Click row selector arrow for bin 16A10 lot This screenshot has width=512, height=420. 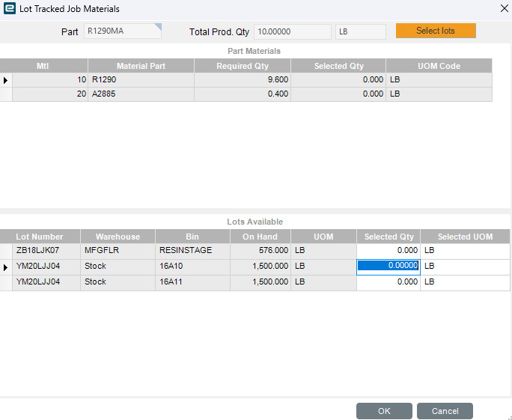pyautogui.click(x=6, y=267)
